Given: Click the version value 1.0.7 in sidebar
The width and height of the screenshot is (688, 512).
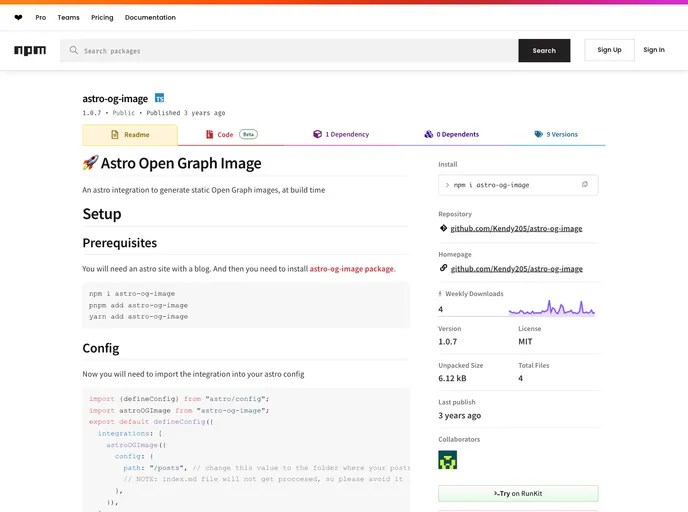Looking at the screenshot, I should point(448,342).
